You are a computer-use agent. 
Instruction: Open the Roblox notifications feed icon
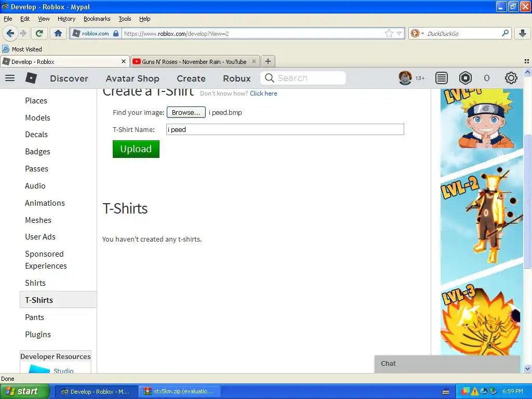[442, 78]
